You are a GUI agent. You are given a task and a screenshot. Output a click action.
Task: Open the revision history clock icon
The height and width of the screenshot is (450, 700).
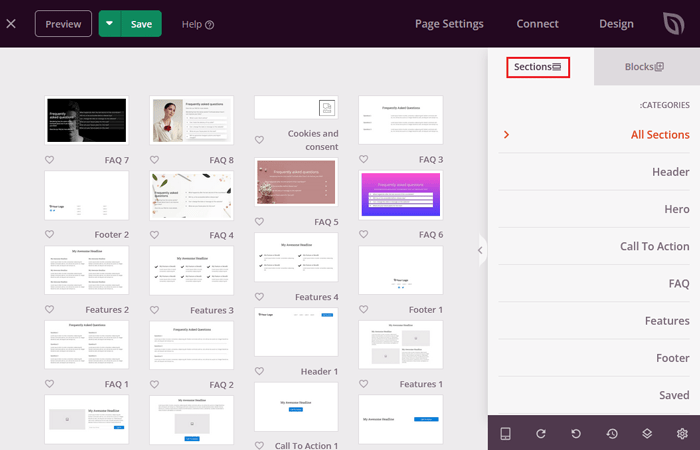[611, 433]
